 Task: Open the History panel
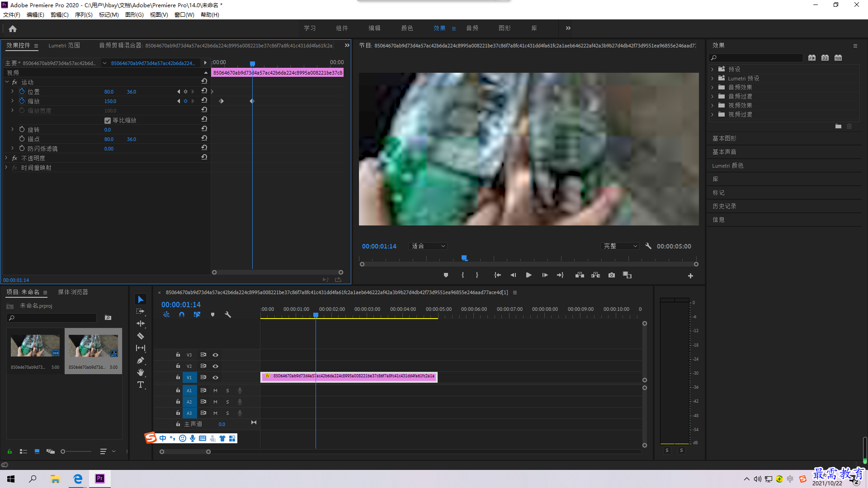tap(724, 206)
